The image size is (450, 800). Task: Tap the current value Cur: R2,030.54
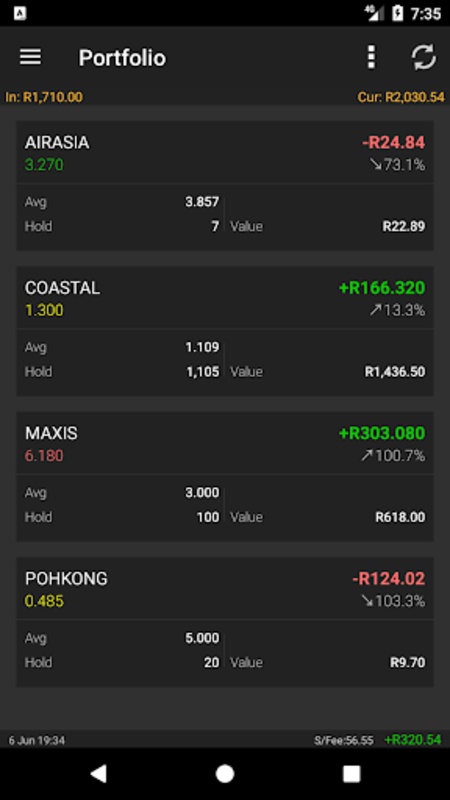coord(401,97)
